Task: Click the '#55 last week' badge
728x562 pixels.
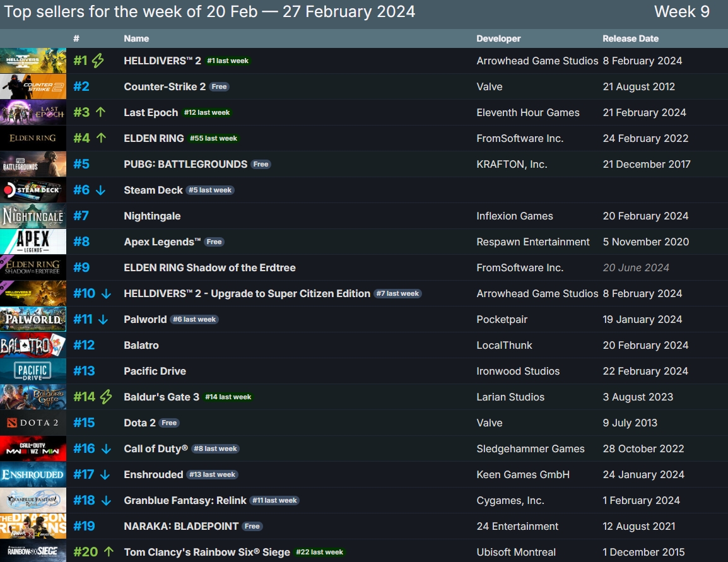Action: (214, 138)
